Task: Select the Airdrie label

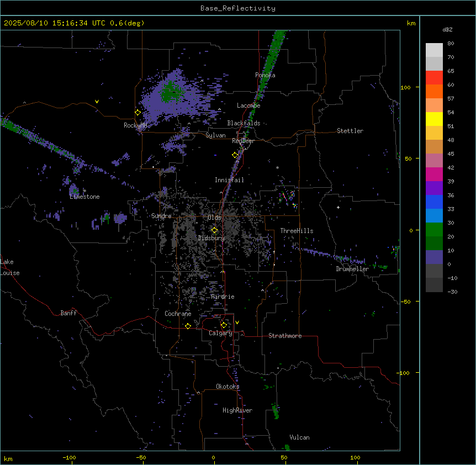Action: point(223,297)
